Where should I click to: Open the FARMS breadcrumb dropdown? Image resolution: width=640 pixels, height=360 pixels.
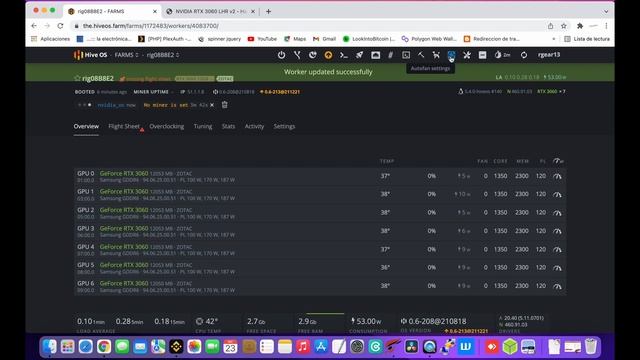[127, 55]
